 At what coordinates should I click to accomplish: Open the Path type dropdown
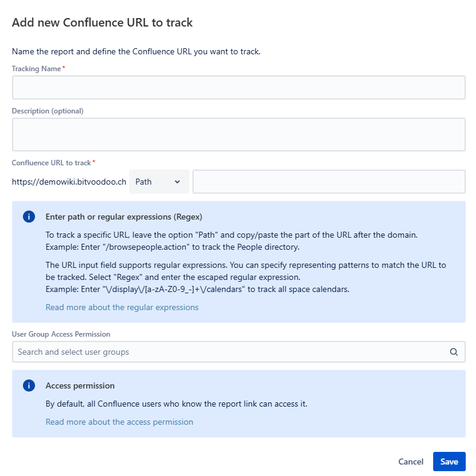(x=159, y=182)
